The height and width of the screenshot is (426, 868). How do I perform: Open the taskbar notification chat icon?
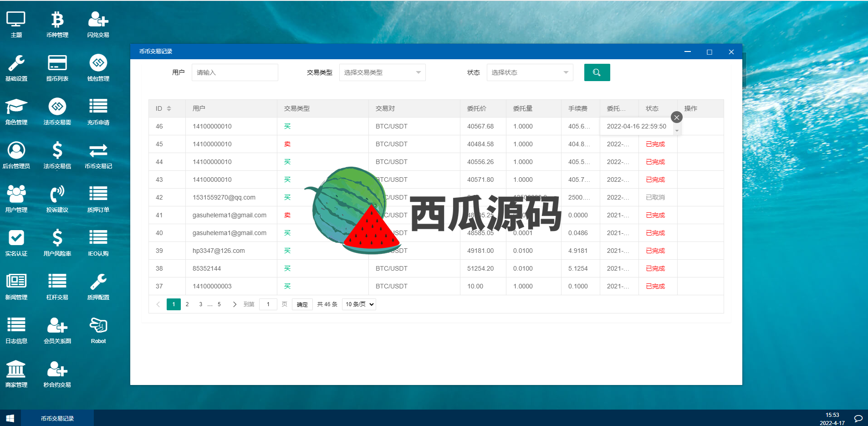pyautogui.click(x=858, y=418)
